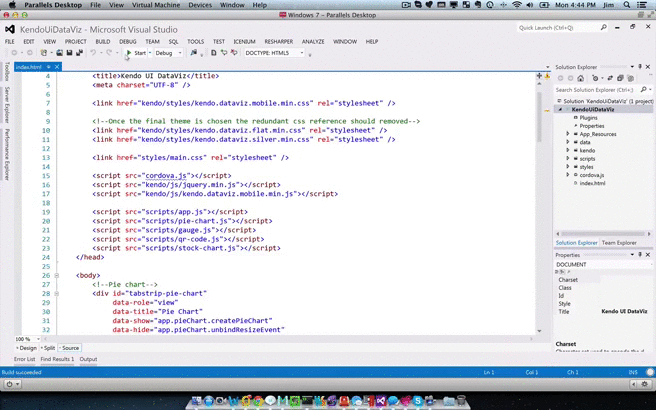
Task: Open the Toolbox side panel
Action: click(x=7, y=72)
